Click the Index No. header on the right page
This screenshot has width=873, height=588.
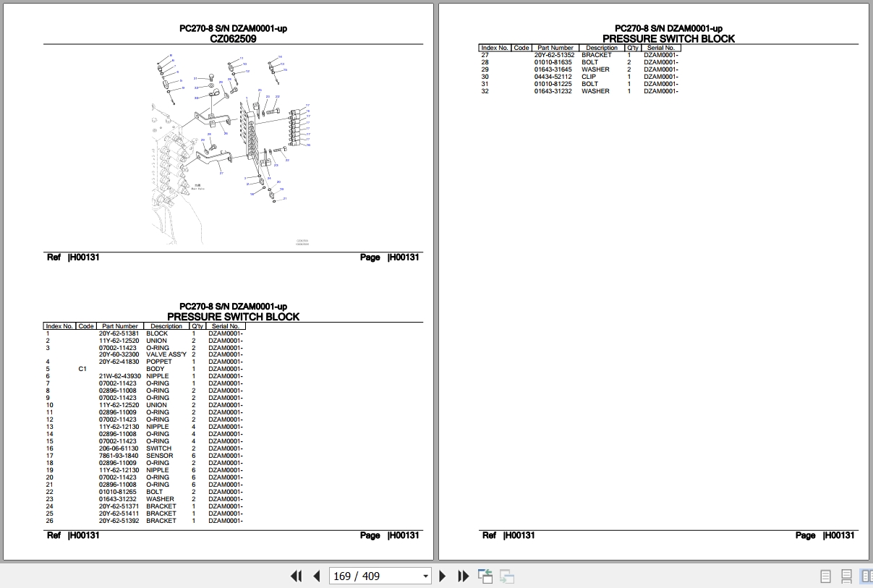pyautogui.click(x=495, y=48)
